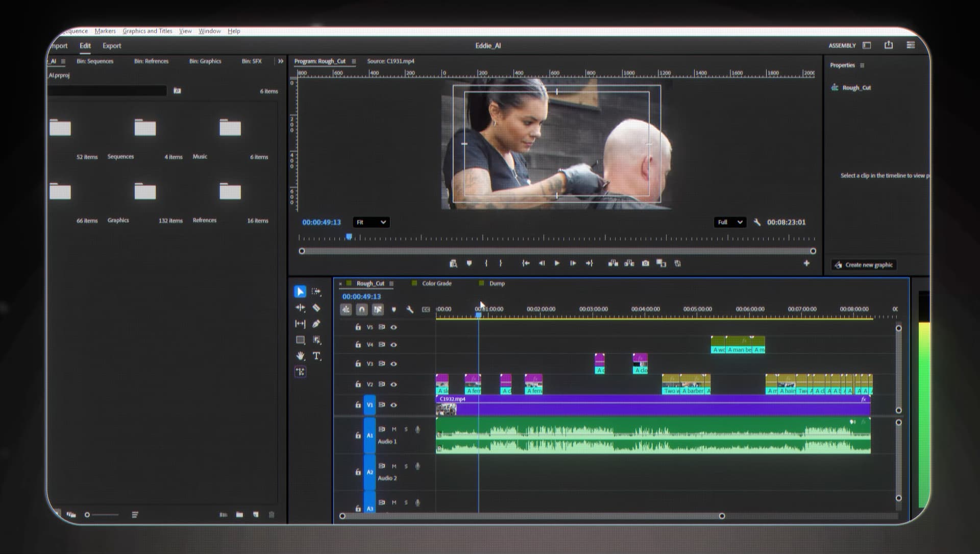This screenshot has height=554, width=980.
Task: Open the Rough_Cut sequence panel menu
Action: (391, 283)
